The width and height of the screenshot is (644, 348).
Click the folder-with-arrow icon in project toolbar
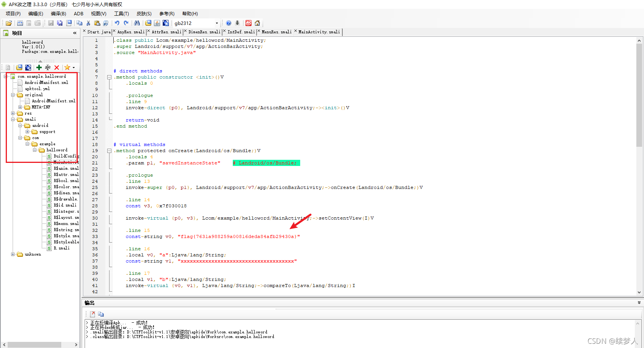click(x=19, y=67)
